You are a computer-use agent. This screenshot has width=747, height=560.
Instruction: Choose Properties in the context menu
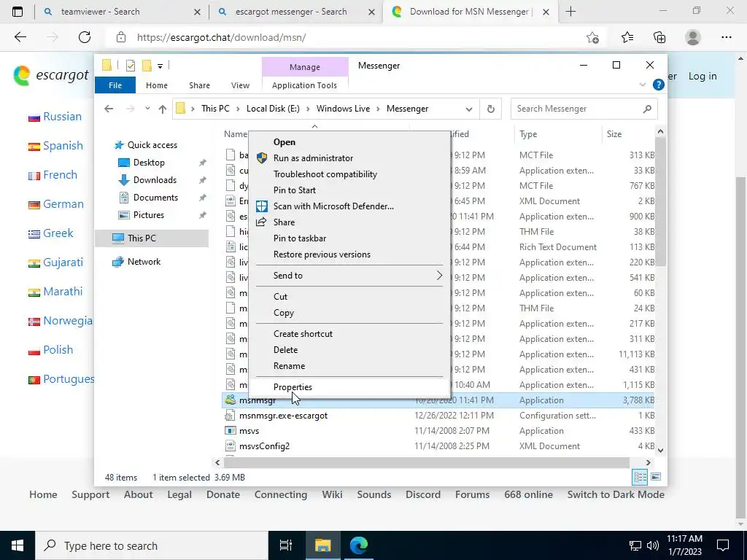pos(293,386)
